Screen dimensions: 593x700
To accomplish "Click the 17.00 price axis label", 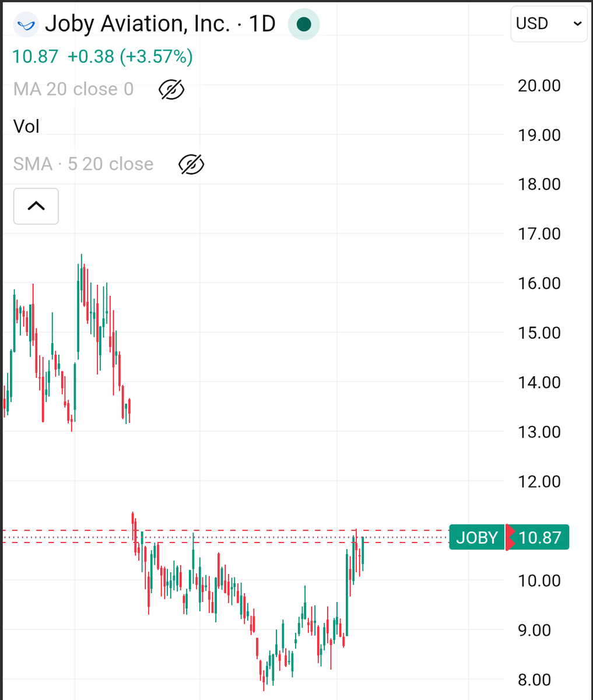I will (x=539, y=234).
